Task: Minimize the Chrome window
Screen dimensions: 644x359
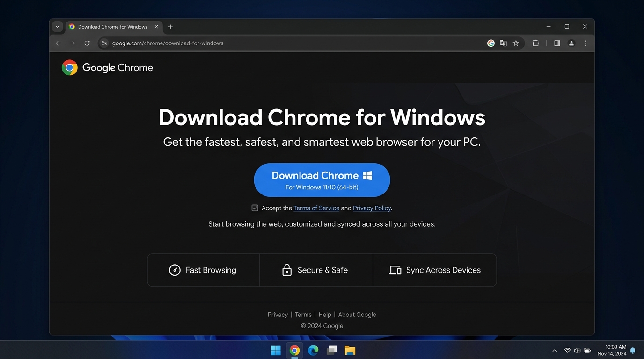Action: tap(549, 27)
